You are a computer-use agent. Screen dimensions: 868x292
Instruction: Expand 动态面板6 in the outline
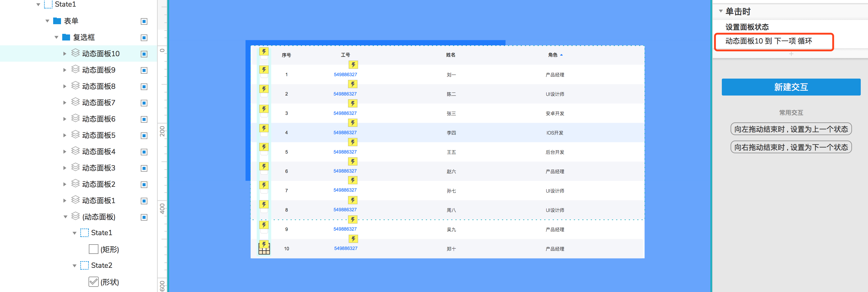click(65, 119)
